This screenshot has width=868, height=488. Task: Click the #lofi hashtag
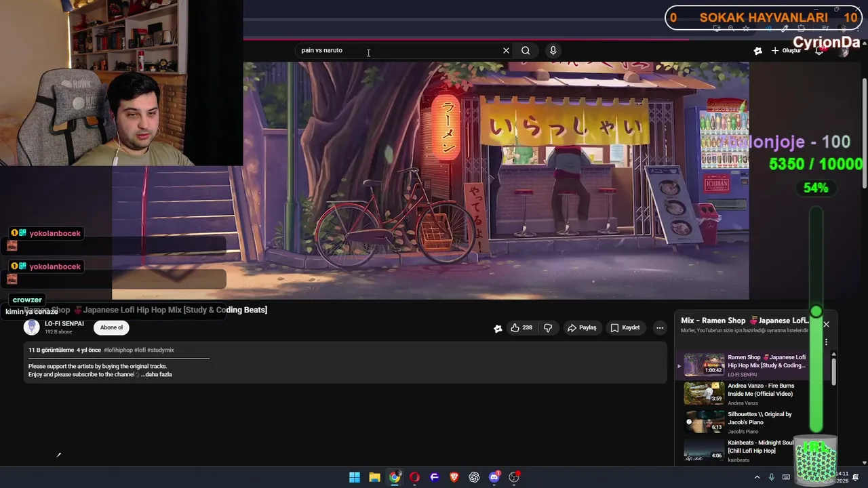(140, 350)
